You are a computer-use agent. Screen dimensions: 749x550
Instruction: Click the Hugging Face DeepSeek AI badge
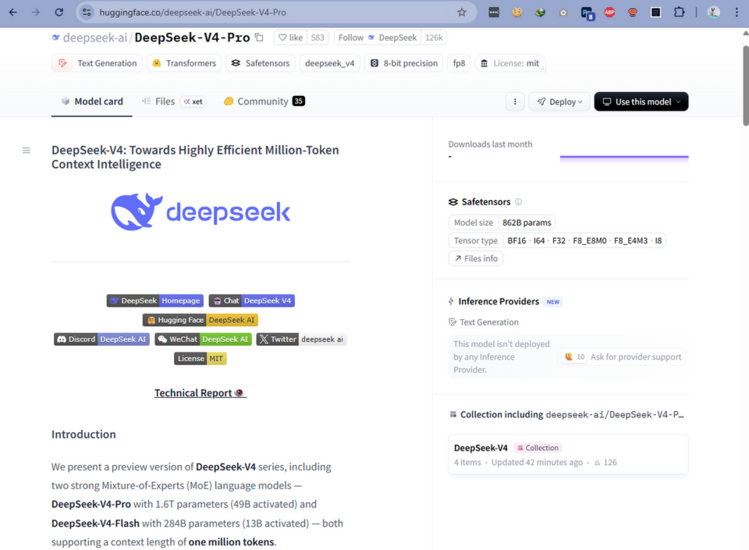[200, 320]
